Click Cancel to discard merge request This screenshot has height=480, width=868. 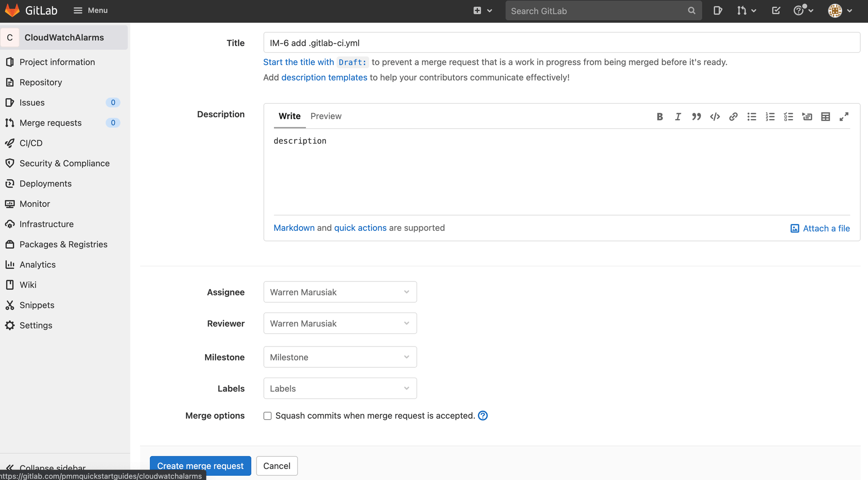coord(277,466)
